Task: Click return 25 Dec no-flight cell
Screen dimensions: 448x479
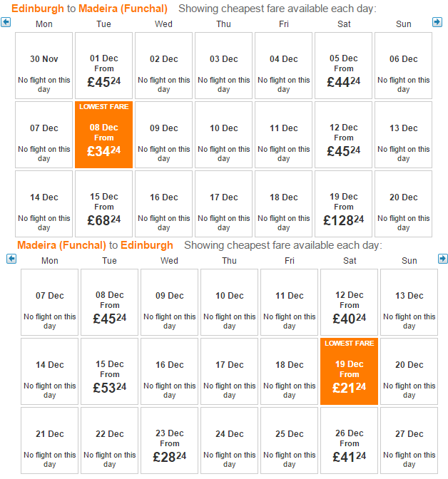Action: click(x=290, y=441)
